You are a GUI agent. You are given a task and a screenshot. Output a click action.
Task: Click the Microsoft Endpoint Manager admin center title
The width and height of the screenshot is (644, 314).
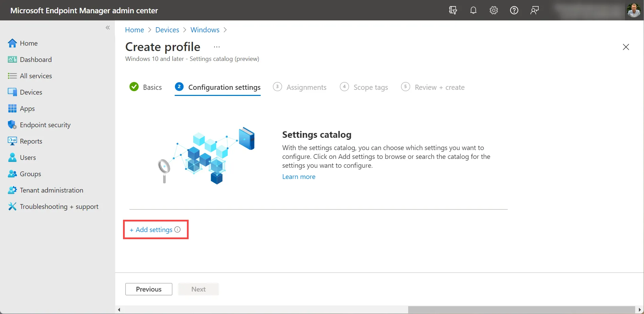click(84, 11)
